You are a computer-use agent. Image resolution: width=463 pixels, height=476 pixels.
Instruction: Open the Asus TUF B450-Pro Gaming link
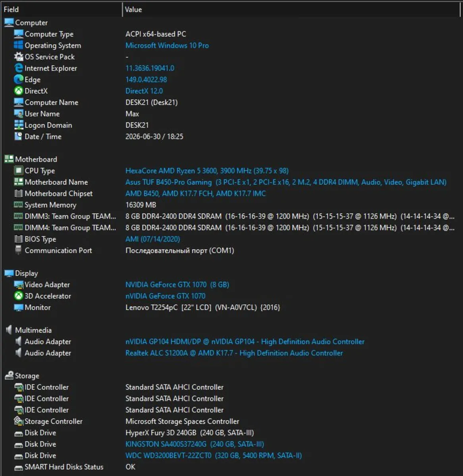pyautogui.click(x=286, y=182)
